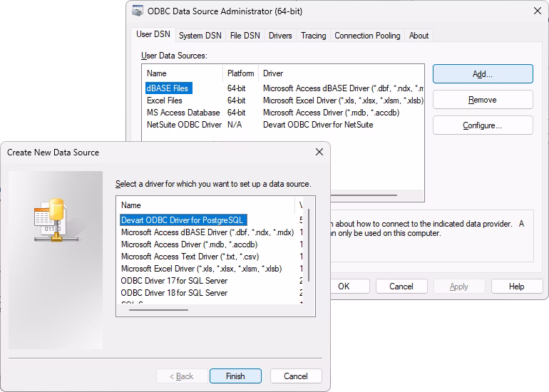Open the Drivers tab

click(280, 36)
